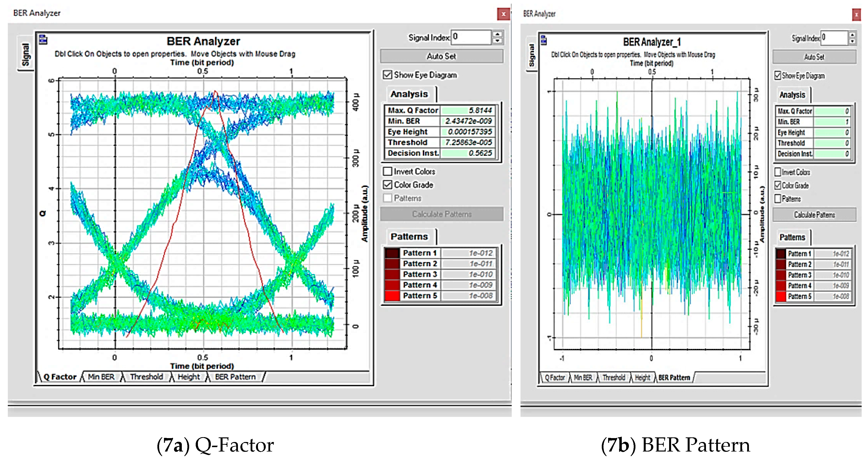
Task: Disable Color Grade in left window
Action: tap(388, 185)
